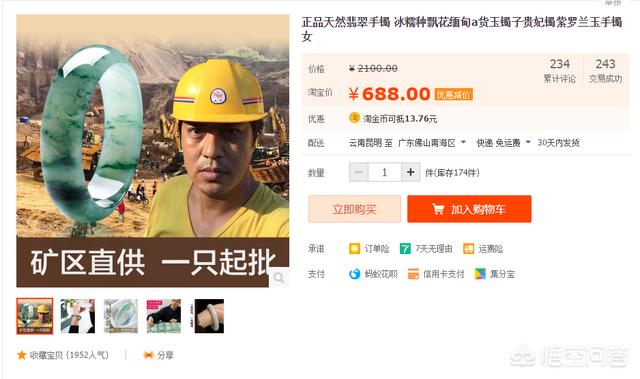The width and height of the screenshot is (640, 379).
Task: Click the credit card payment icon
Action: (413, 274)
